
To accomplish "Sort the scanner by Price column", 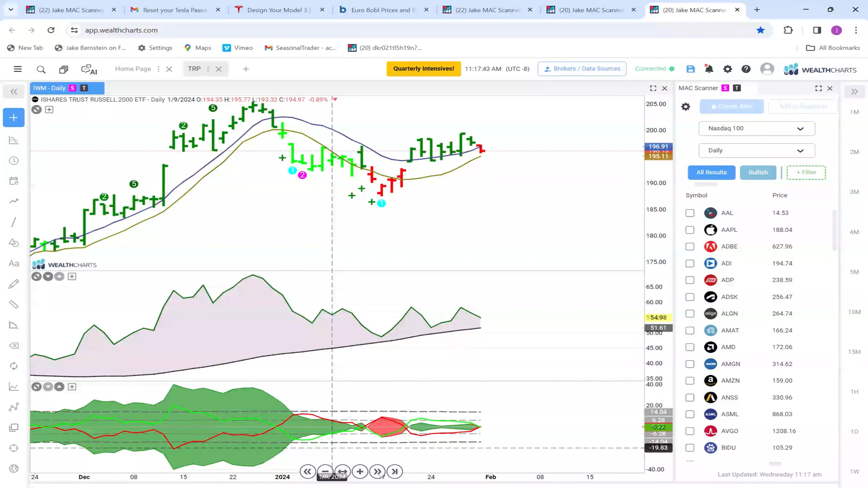I will 780,195.
